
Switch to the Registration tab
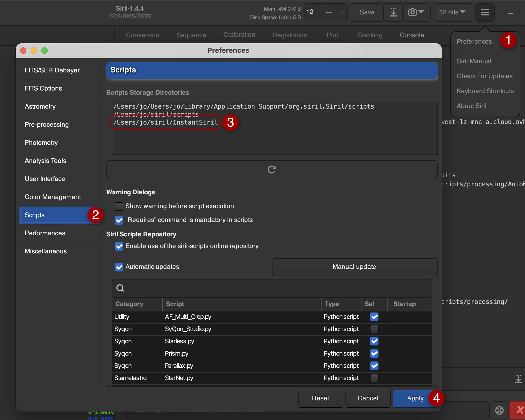pyautogui.click(x=290, y=35)
